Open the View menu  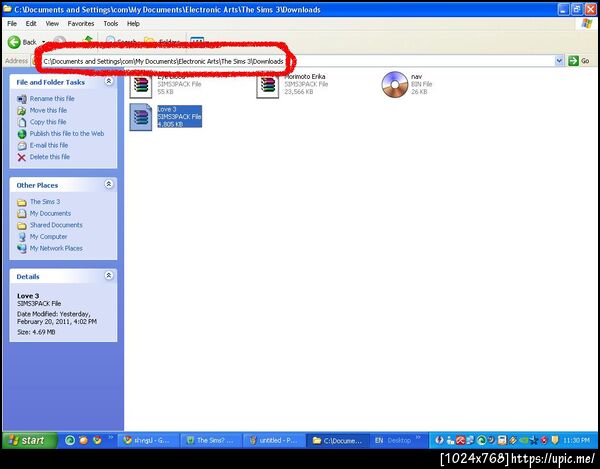click(52, 24)
